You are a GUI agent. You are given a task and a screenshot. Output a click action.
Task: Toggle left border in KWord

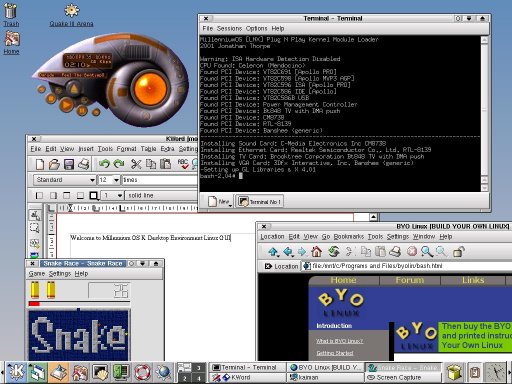pyautogui.click(x=39, y=195)
